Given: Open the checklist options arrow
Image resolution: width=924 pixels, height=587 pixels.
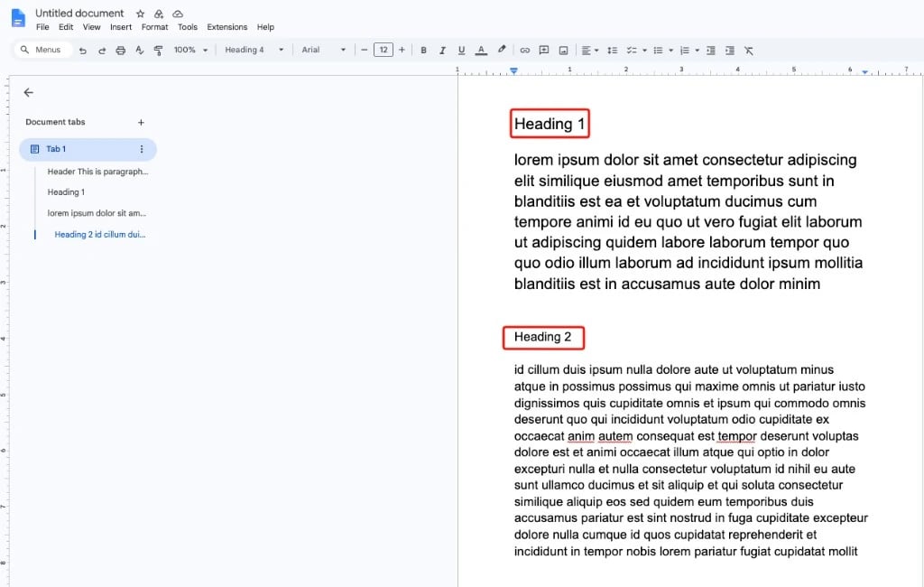Looking at the screenshot, I should coord(644,51).
